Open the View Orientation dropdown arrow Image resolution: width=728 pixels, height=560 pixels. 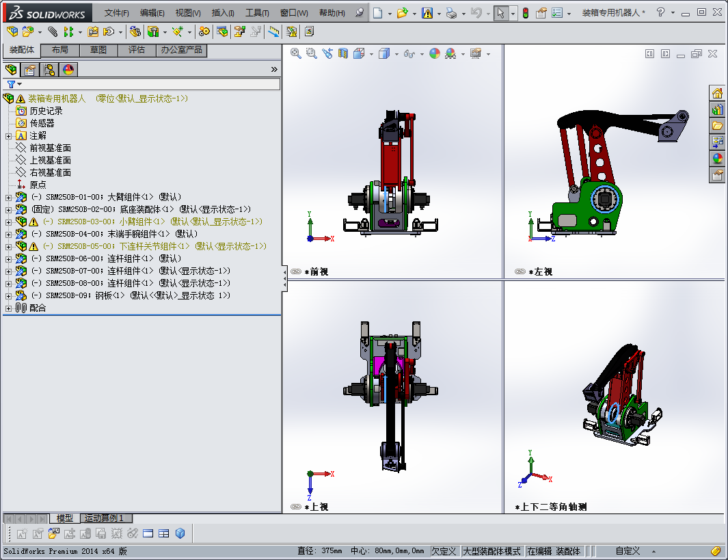point(371,54)
